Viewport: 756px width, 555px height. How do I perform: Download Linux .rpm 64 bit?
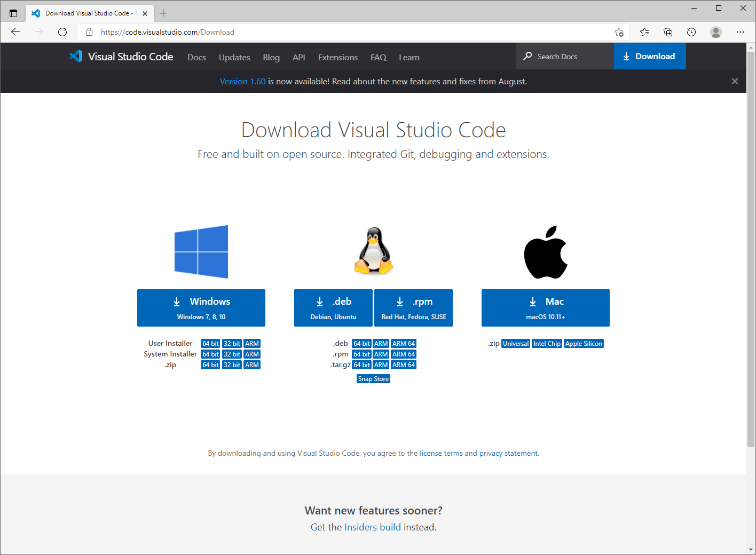click(x=361, y=354)
